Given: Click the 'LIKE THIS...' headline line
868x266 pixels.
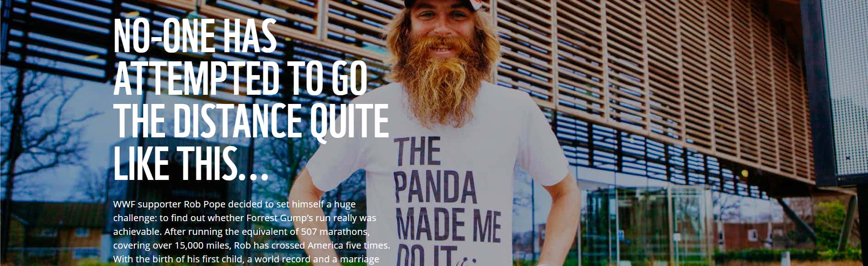Looking at the screenshot, I should point(190,163).
